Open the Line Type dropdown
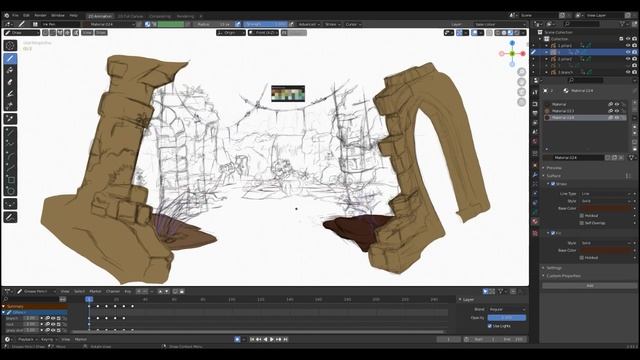The height and width of the screenshot is (360, 640). pyautogui.click(x=606, y=194)
